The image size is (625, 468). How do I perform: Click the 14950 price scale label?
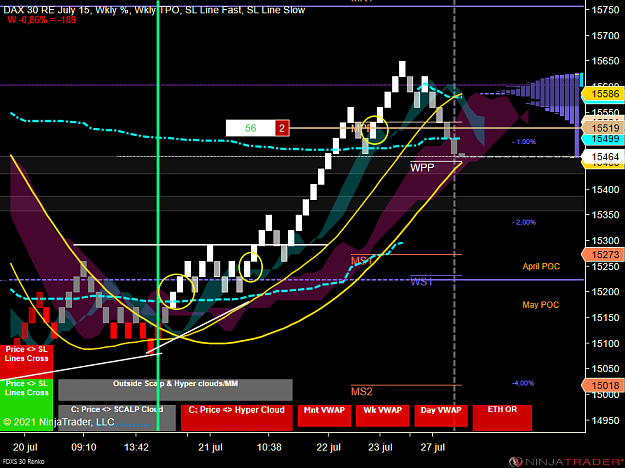(x=605, y=420)
